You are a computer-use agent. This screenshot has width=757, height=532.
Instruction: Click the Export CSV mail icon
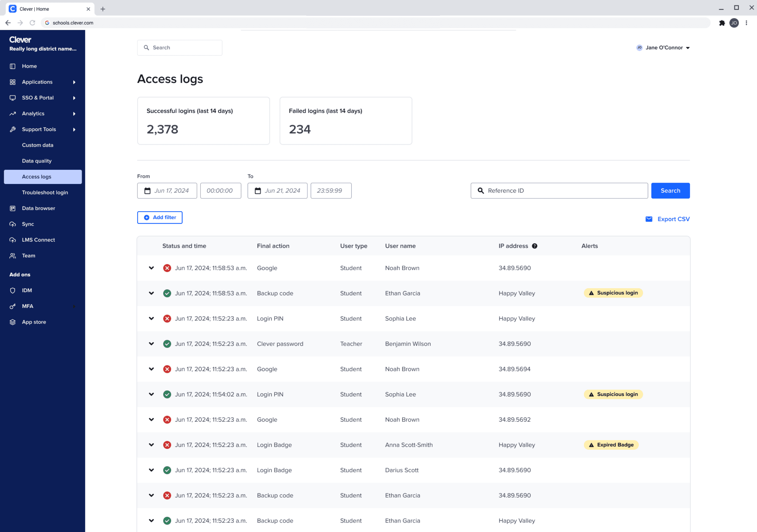649,219
